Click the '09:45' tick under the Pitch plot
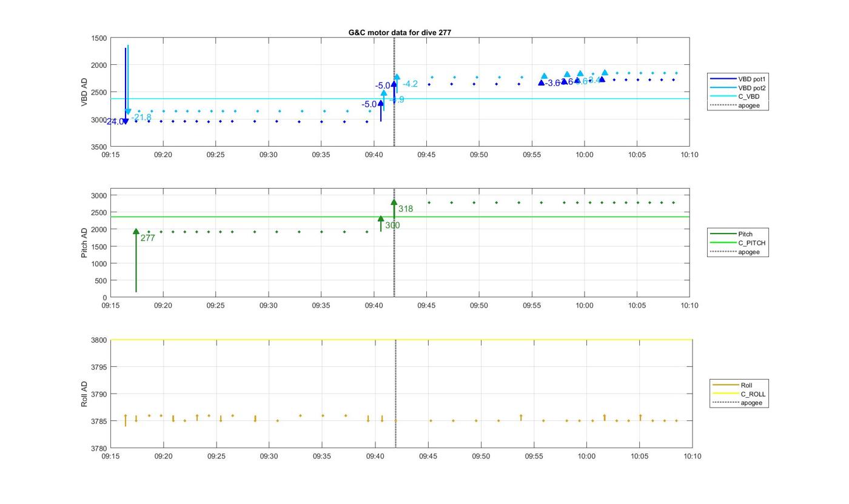This screenshot has height=504, width=849. click(426, 306)
